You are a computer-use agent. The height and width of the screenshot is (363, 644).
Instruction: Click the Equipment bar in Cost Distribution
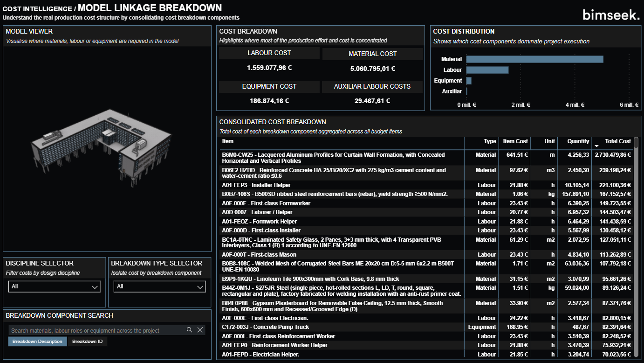pos(469,81)
